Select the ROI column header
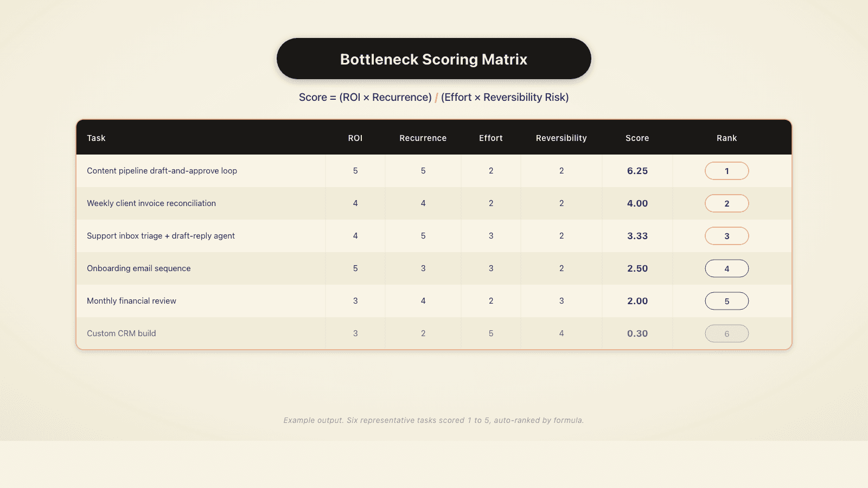Screen dimensions: 868x488 coord(355,138)
